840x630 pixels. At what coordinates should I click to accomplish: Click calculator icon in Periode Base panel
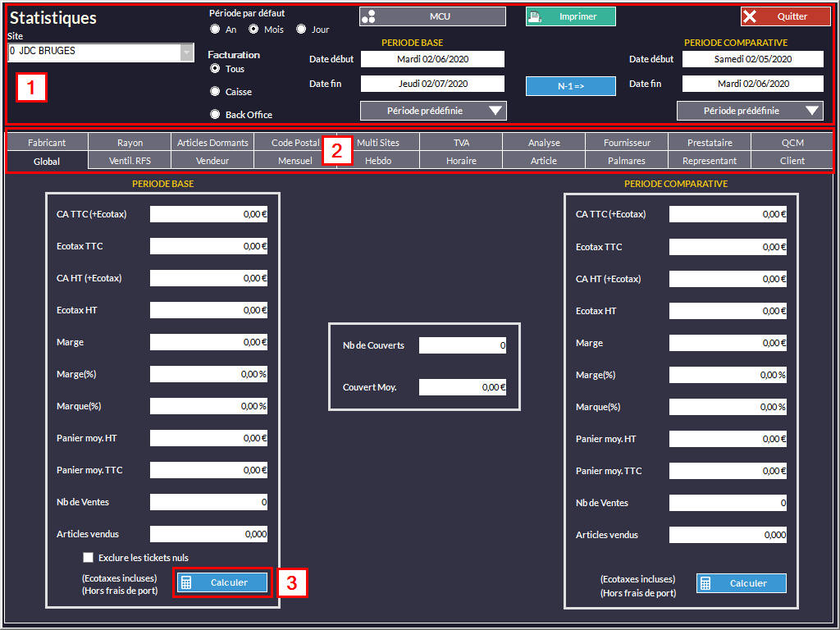pyautogui.click(x=186, y=582)
